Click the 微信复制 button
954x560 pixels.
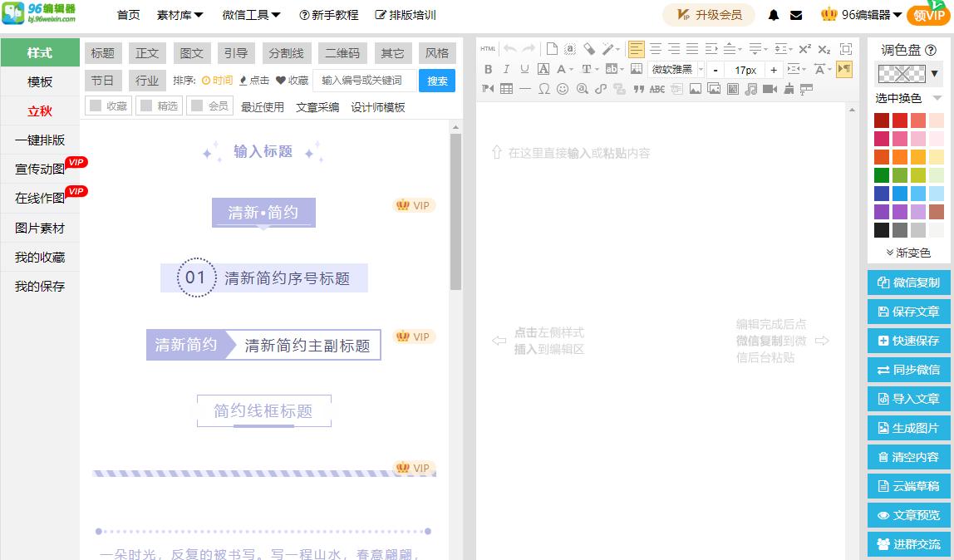click(x=909, y=282)
